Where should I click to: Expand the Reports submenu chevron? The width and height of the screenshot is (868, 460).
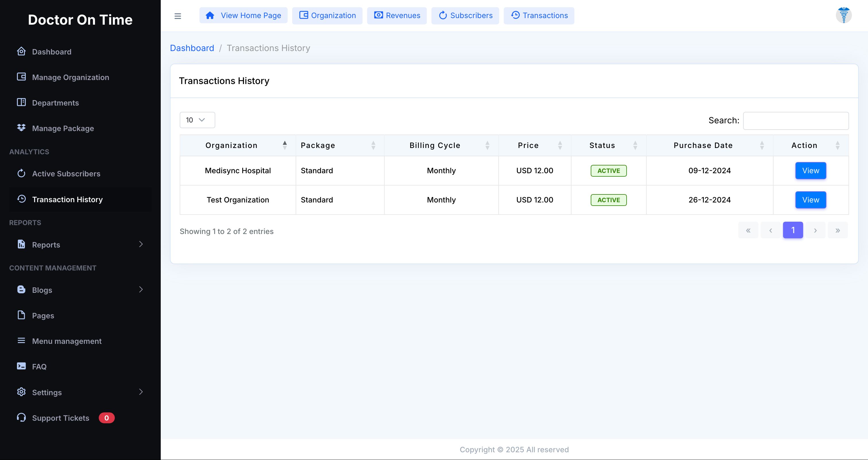141,244
